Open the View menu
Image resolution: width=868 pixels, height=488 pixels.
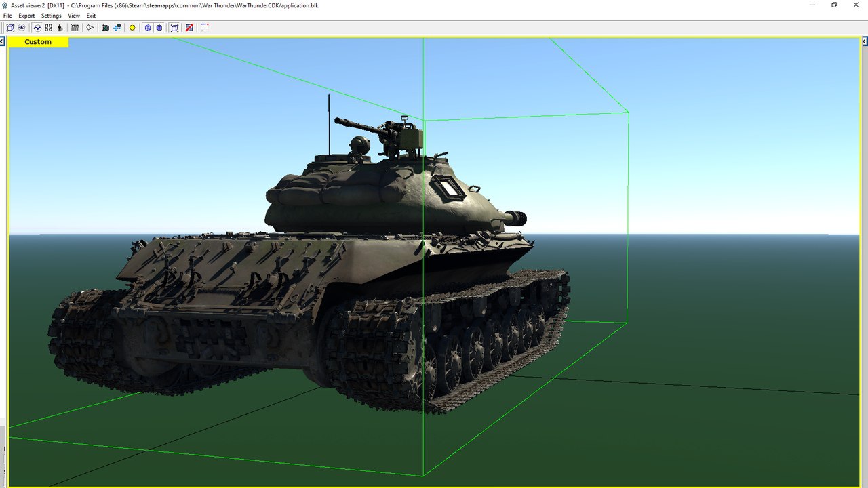74,16
